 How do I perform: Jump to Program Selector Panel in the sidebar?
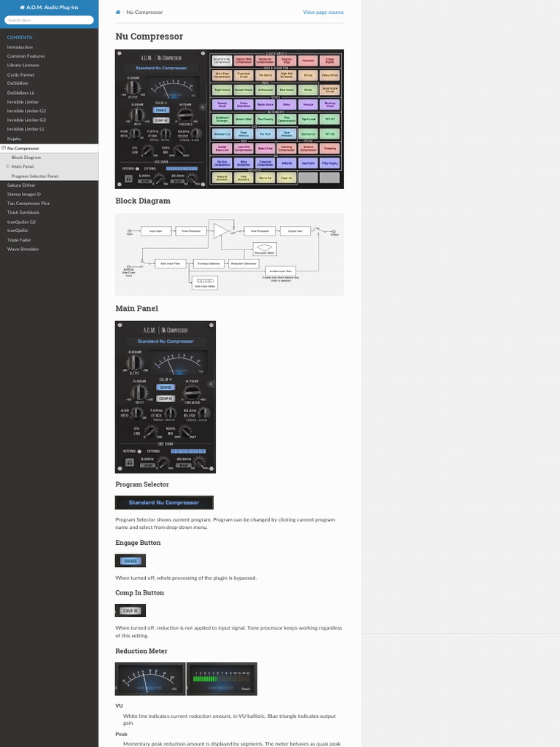point(35,177)
